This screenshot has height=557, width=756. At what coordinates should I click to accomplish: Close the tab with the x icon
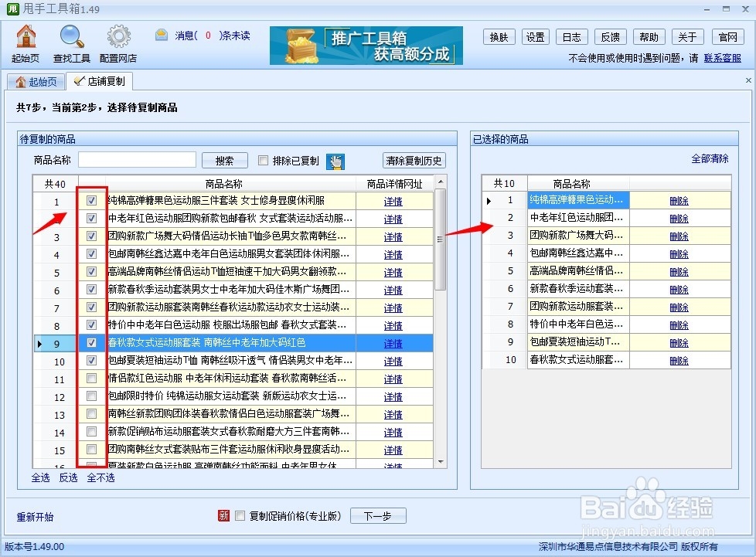748,80
